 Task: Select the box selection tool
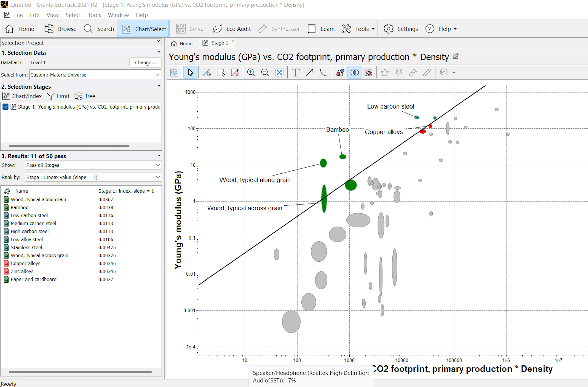[x=220, y=72]
